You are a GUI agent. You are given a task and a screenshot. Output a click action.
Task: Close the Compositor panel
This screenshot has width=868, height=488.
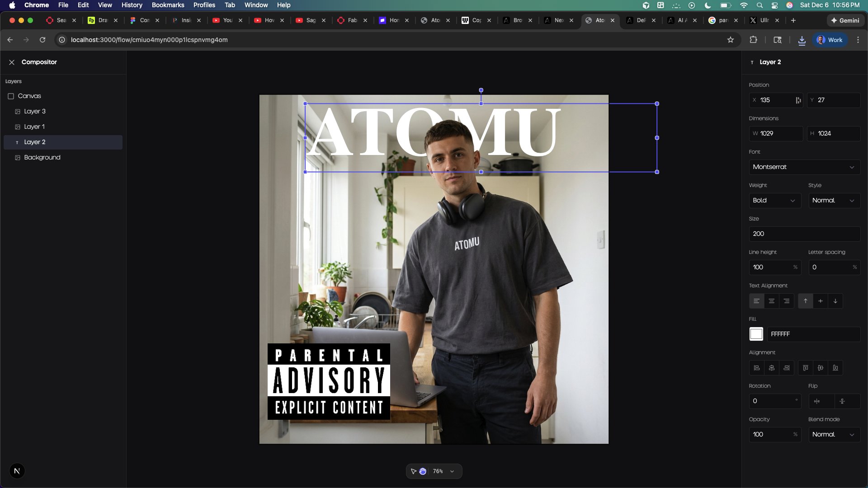tap(12, 62)
